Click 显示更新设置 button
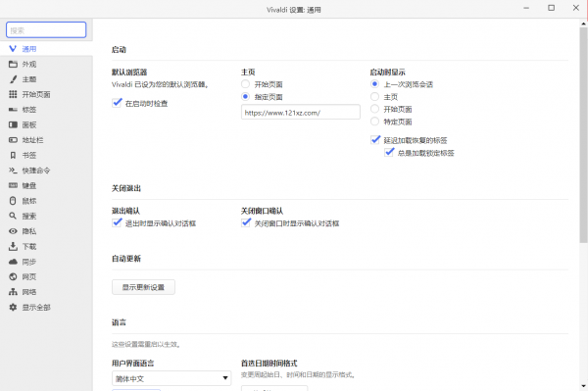 143,287
